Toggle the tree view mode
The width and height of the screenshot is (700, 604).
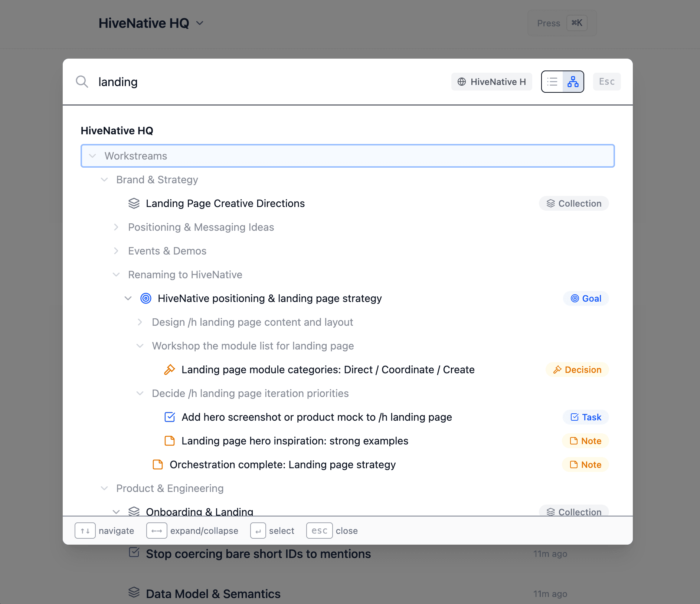point(573,82)
